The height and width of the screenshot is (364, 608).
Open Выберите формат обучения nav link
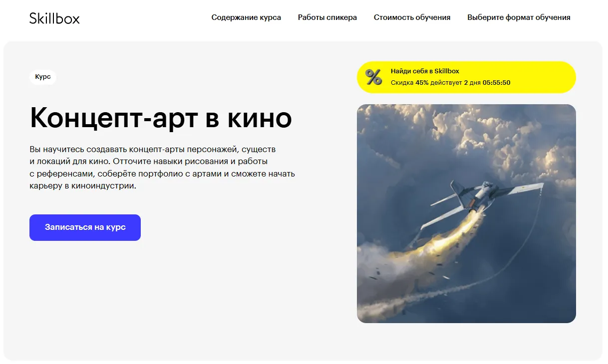coord(519,17)
